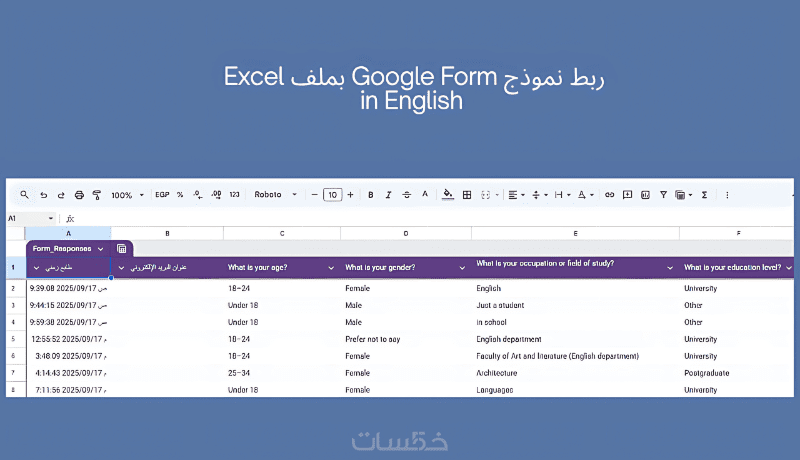Open the vertical align dropdown
The height and width of the screenshot is (460, 800).
[539, 195]
